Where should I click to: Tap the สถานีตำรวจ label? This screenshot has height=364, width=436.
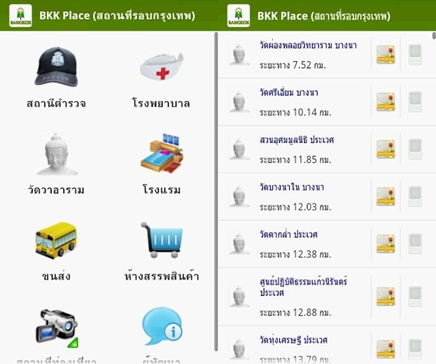(56, 103)
